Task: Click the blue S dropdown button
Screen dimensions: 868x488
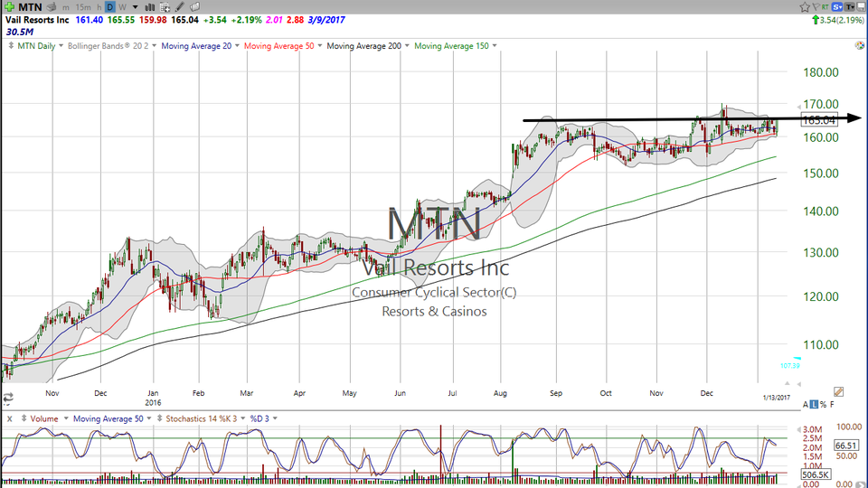Action: pyautogui.click(x=837, y=6)
